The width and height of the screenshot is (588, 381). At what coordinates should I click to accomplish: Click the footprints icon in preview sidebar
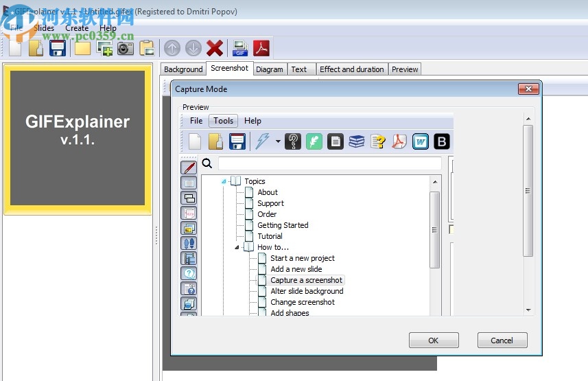tap(189, 243)
